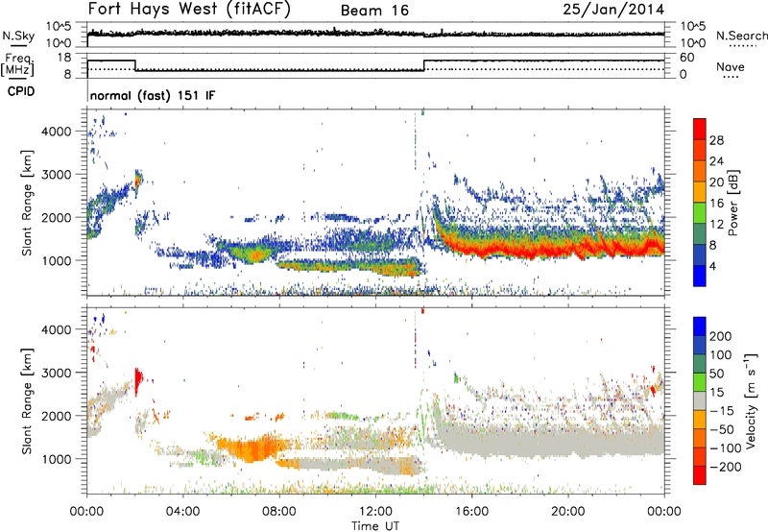Select the Beam 16 label
Image resolution: width=768 pixels, height=532 pixels.
point(374,11)
